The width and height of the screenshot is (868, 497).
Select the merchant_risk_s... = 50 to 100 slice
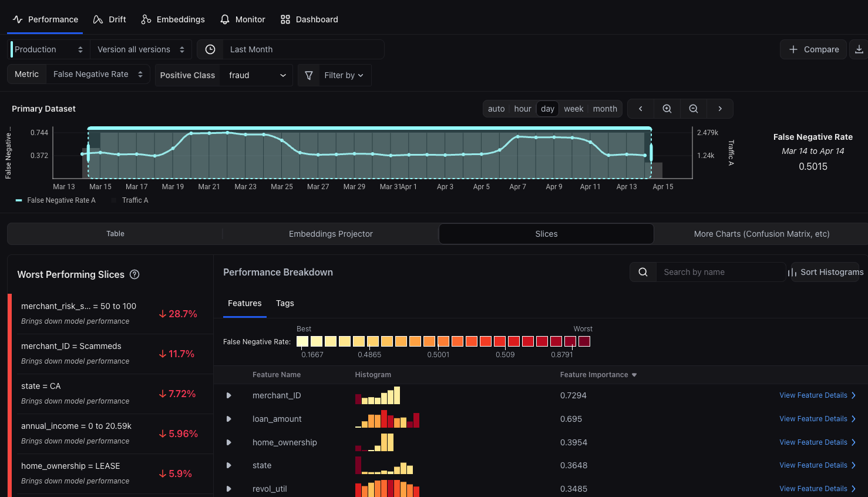112,314
